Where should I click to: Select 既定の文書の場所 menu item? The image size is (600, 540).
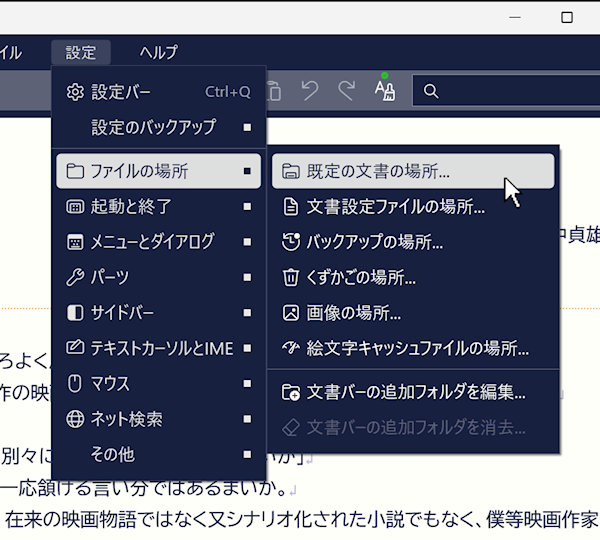pos(378,171)
